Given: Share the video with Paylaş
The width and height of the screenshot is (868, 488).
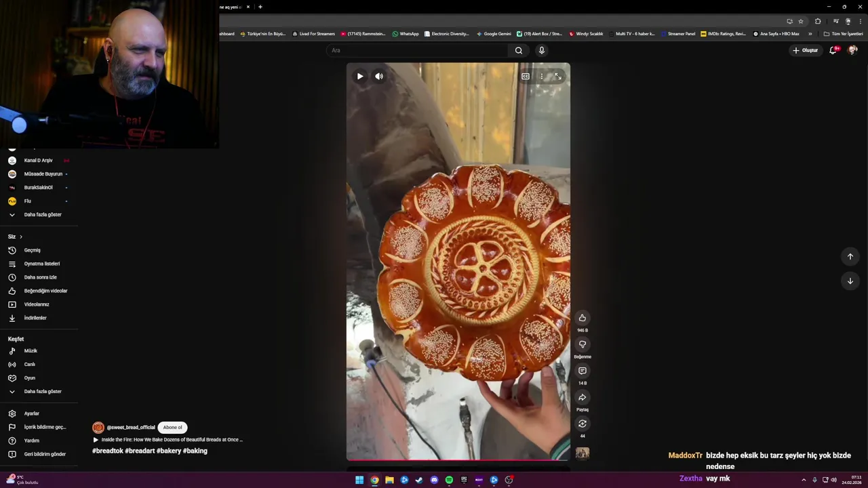Looking at the screenshot, I should point(582,397).
